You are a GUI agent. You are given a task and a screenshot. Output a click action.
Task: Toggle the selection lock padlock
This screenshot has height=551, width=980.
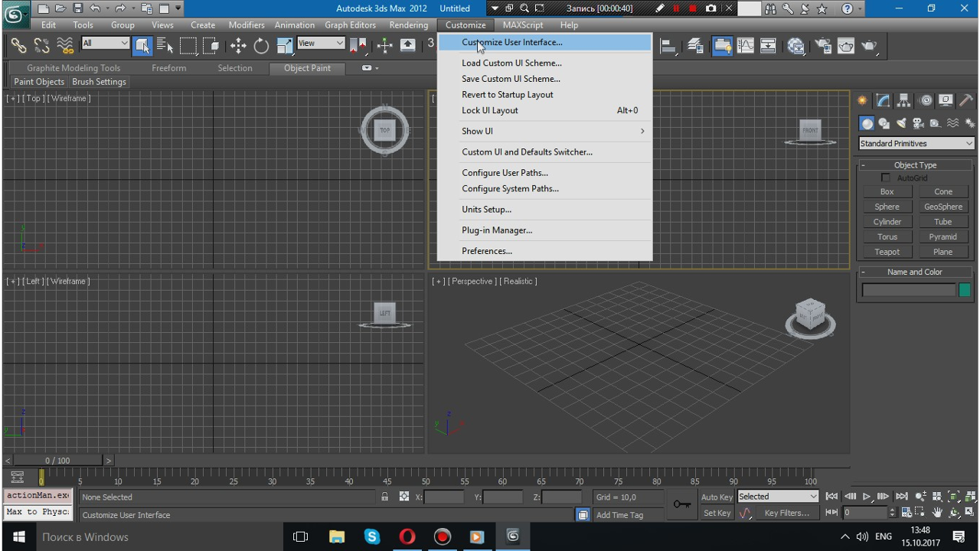385,497
